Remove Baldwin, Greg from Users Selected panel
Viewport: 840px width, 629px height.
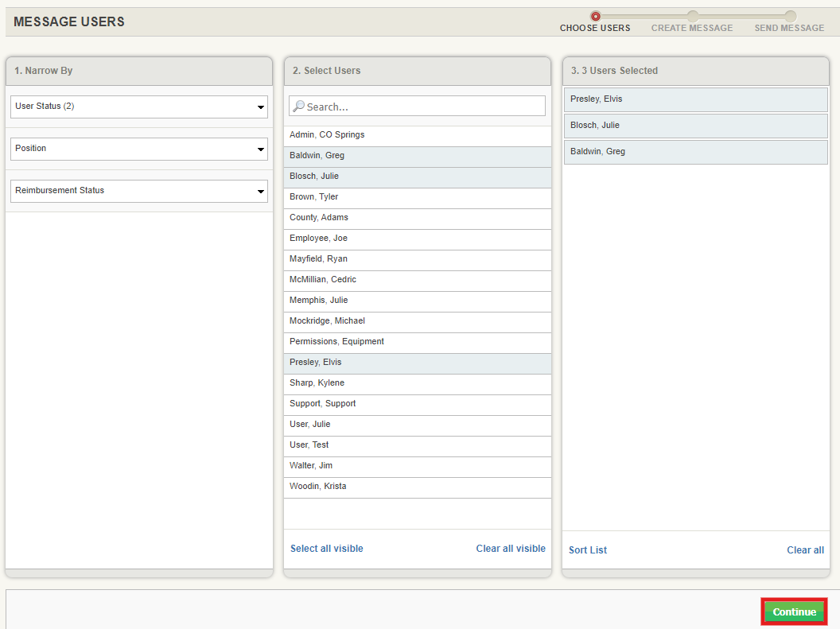[x=695, y=152]
